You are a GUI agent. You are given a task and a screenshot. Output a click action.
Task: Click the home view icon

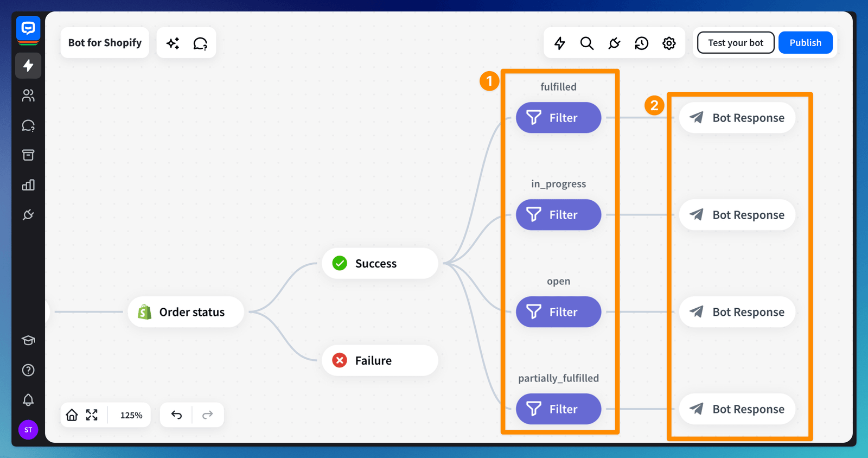pyautogui.click(x=72, y=415)
